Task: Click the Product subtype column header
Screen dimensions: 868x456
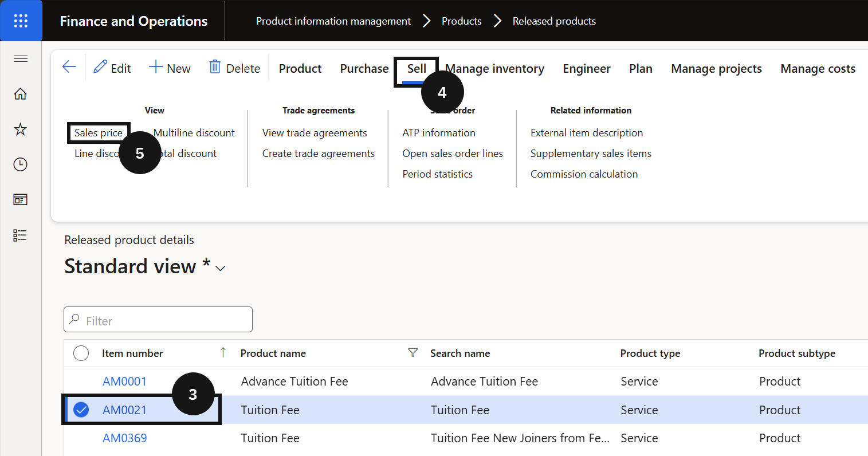Action: coord(797,353)
